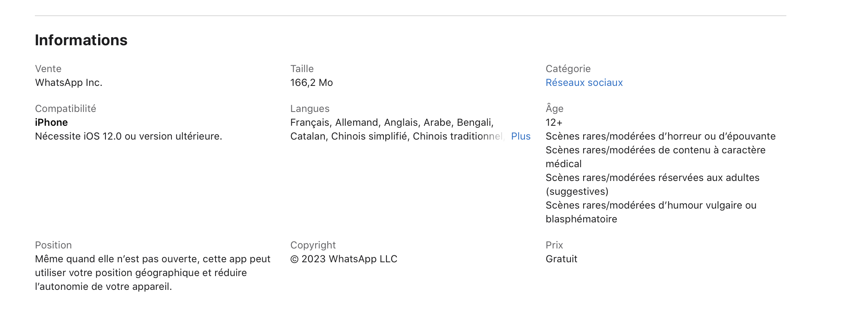Click the Compatibilité label
The height and width of the screenshot is (319, 868).
(66, 109)
